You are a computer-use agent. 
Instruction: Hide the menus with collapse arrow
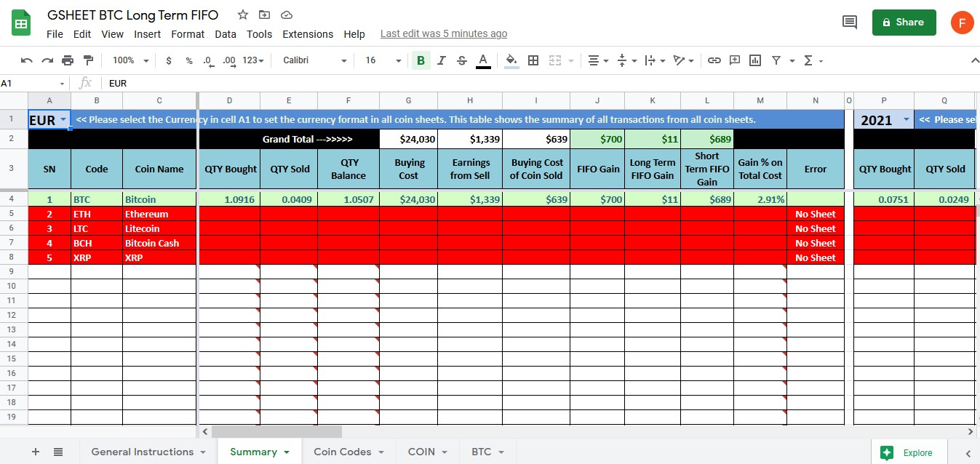click(974, 60)
